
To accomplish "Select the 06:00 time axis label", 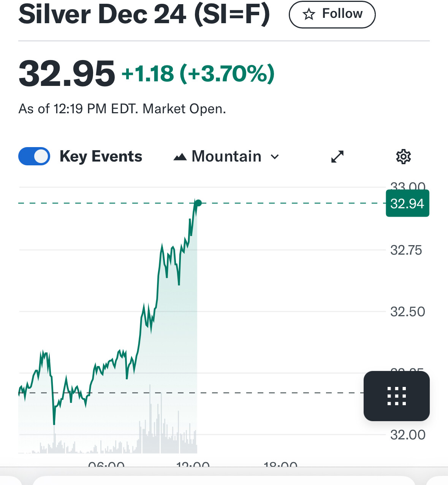I will [x=106, y=464].
